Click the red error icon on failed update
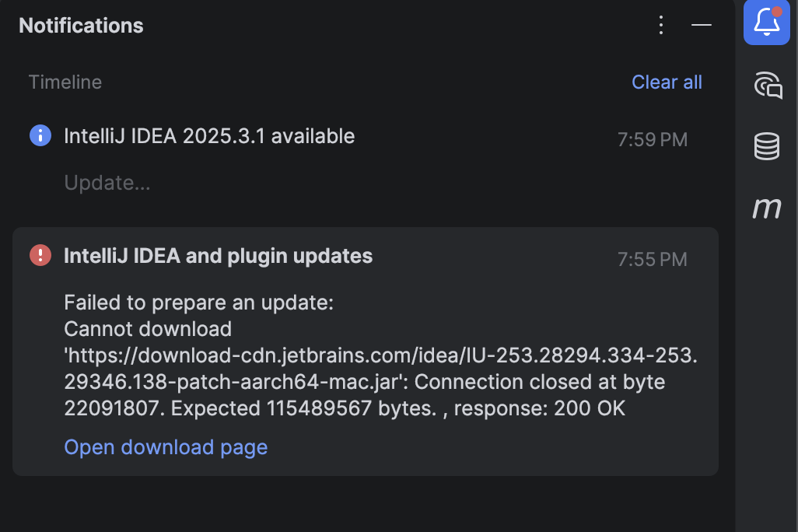 pos(40,255)
